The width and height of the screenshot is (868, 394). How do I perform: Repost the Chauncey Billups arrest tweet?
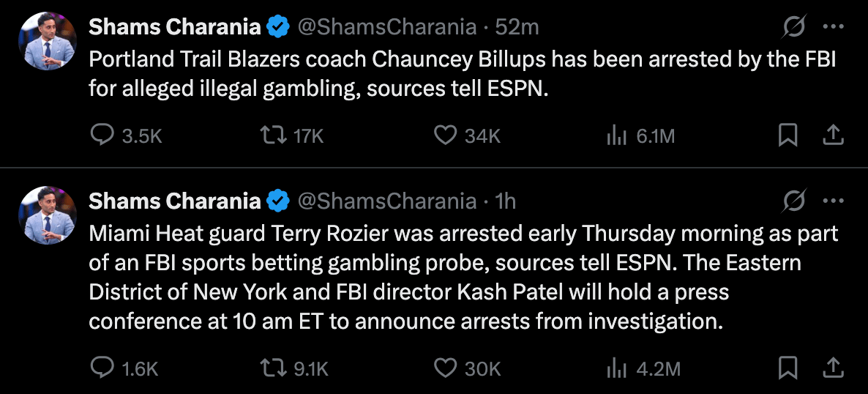(x=272, y=135)
